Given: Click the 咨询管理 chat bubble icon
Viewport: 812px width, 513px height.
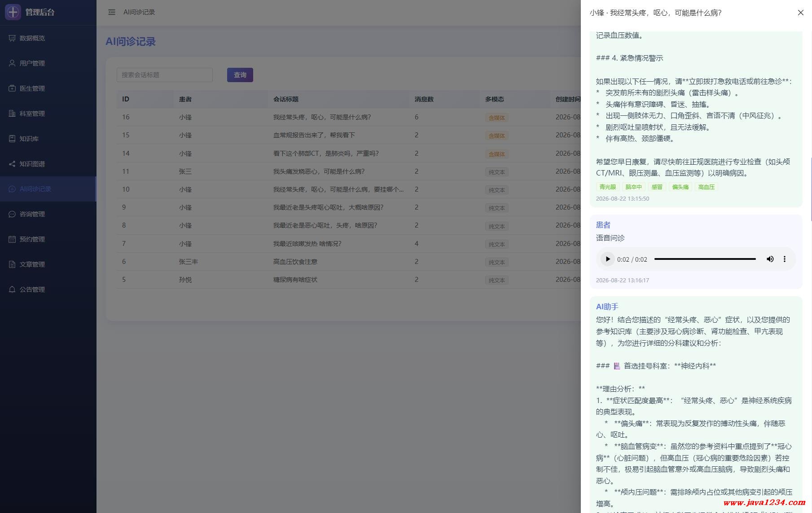Looking at the screenshot, I should pyautogui.click(x=12, y=214).
